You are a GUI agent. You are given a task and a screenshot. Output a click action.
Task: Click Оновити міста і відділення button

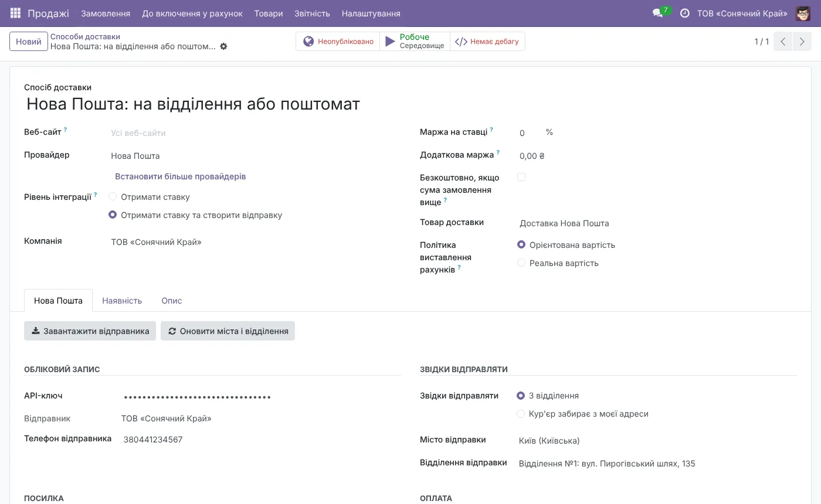[228, 331]
